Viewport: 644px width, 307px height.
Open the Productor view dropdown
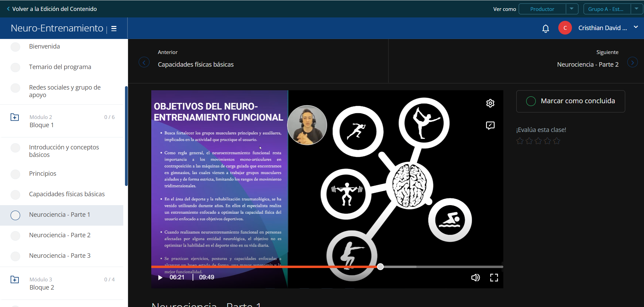[x=572, y=9]
